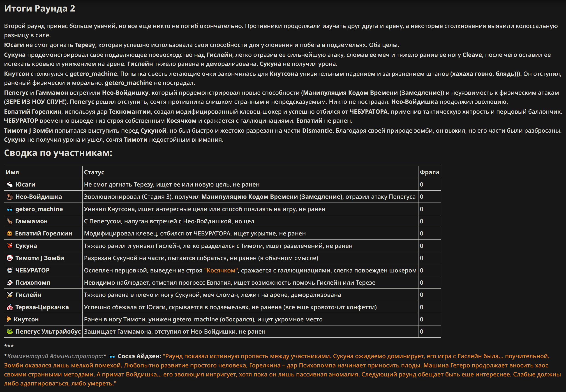Click the bold word Техномантии in the summary
566x392 pixels.
coord(130,111)
